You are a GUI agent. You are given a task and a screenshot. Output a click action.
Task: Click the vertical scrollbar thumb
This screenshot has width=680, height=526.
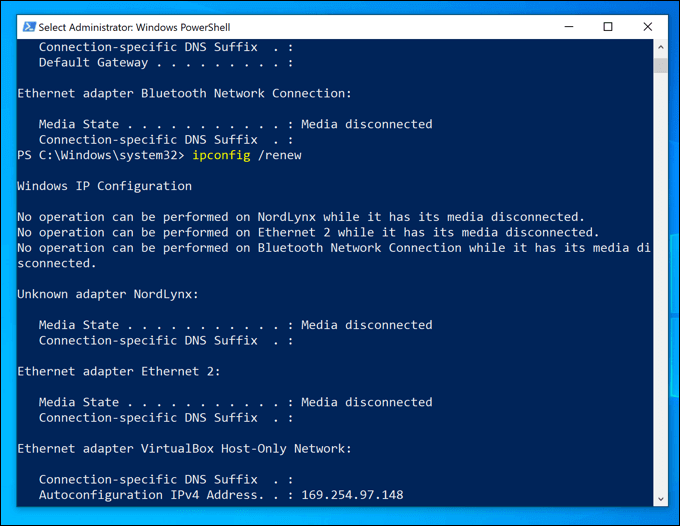pos(660,66)
